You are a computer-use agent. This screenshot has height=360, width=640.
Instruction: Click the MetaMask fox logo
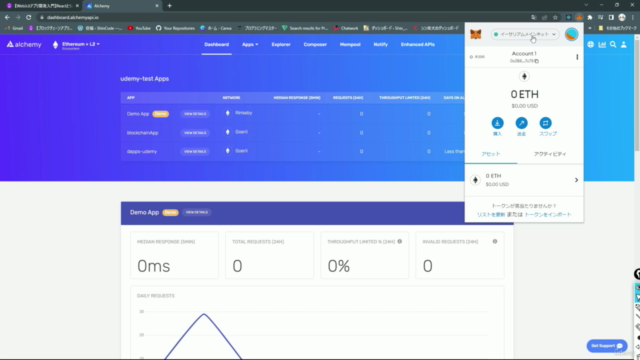click(x=476, y=34)
